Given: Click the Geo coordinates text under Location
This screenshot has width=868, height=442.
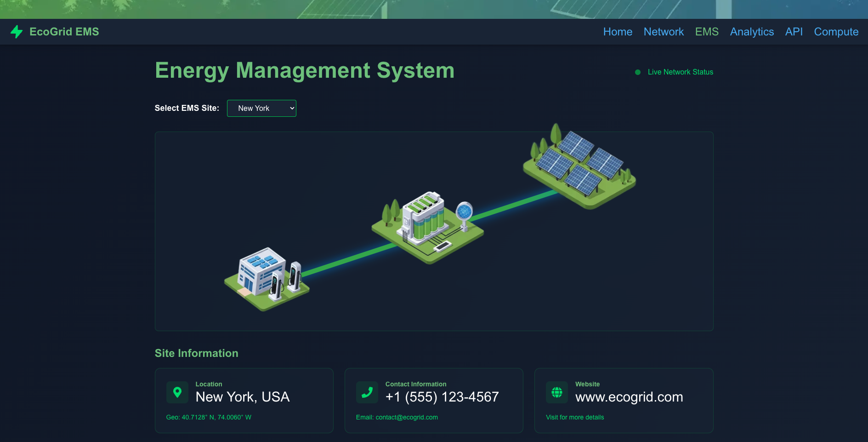Looking at the screenshot, I should tap(209, 417).
